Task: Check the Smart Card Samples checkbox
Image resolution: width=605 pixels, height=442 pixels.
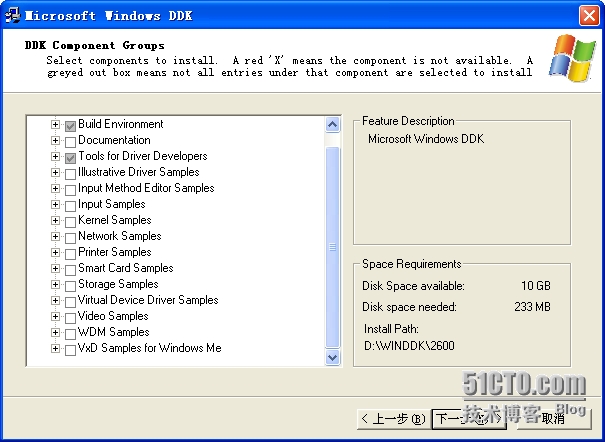Action: [70, 270]
